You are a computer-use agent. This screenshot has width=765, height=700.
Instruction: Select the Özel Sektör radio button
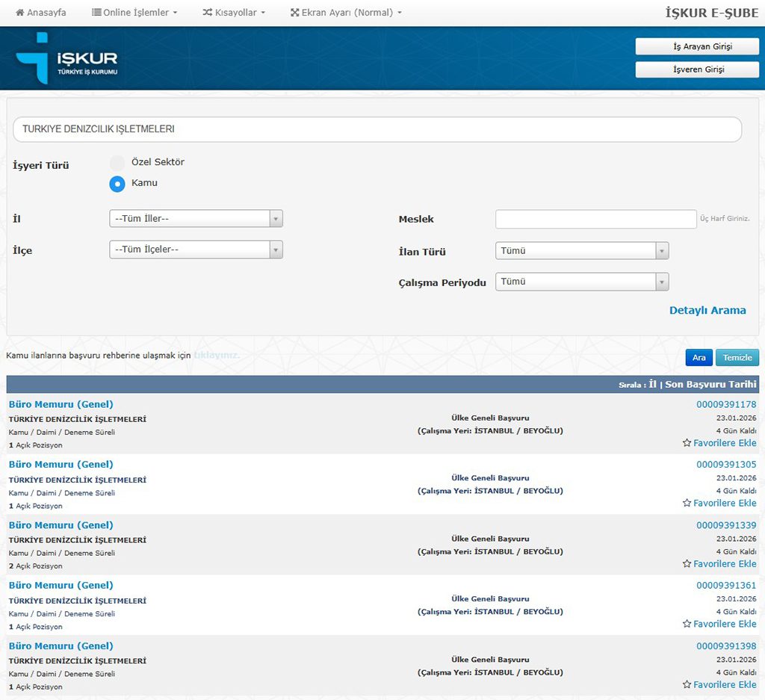point(117,163)
